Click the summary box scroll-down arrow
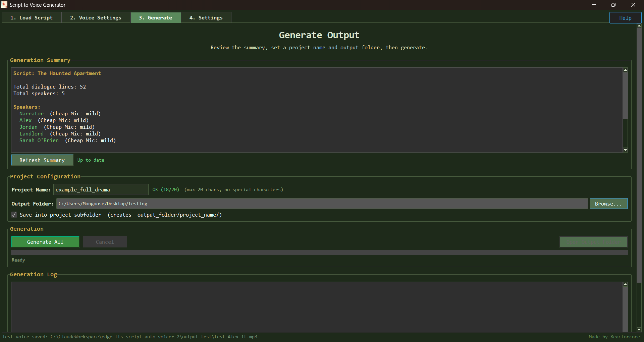The width and height of the screenshot is (644, 342). [625, 150]
